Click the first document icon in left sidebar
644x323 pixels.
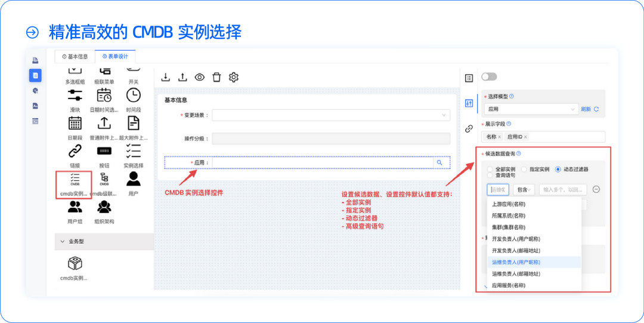35,60
